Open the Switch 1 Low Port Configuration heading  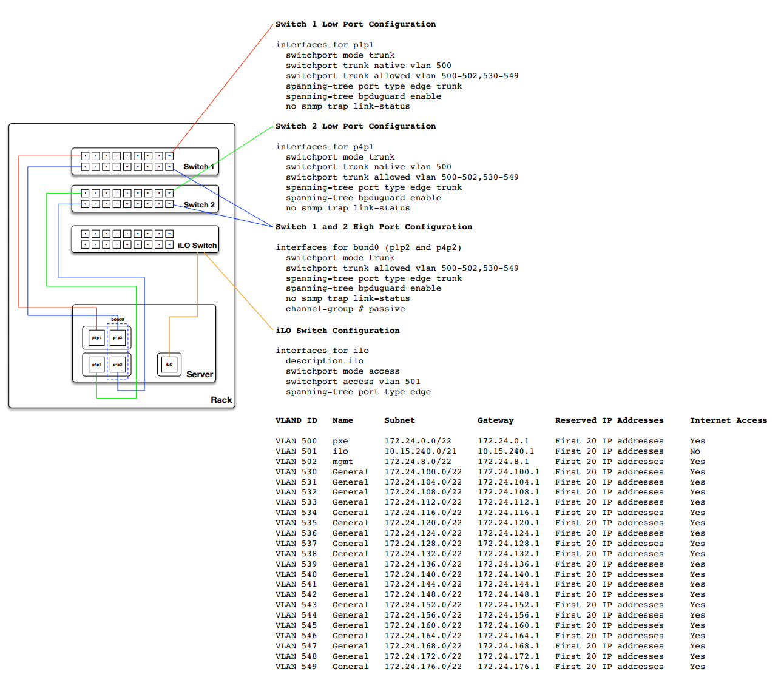(355, 24)
